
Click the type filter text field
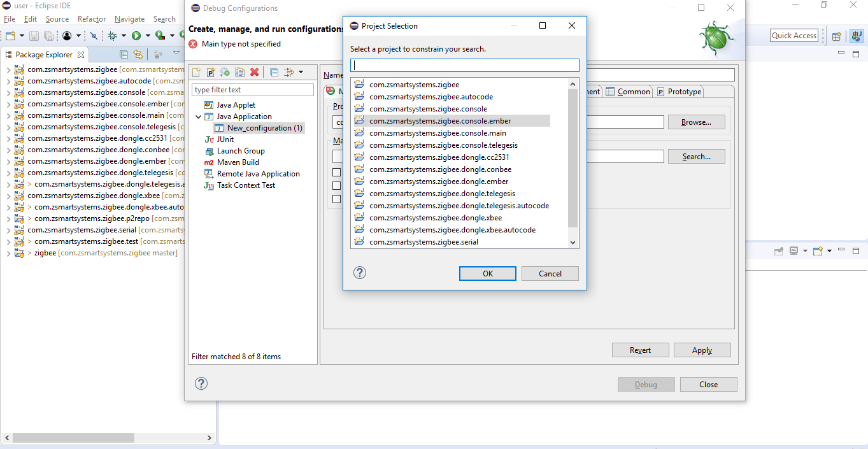[253, 90]
